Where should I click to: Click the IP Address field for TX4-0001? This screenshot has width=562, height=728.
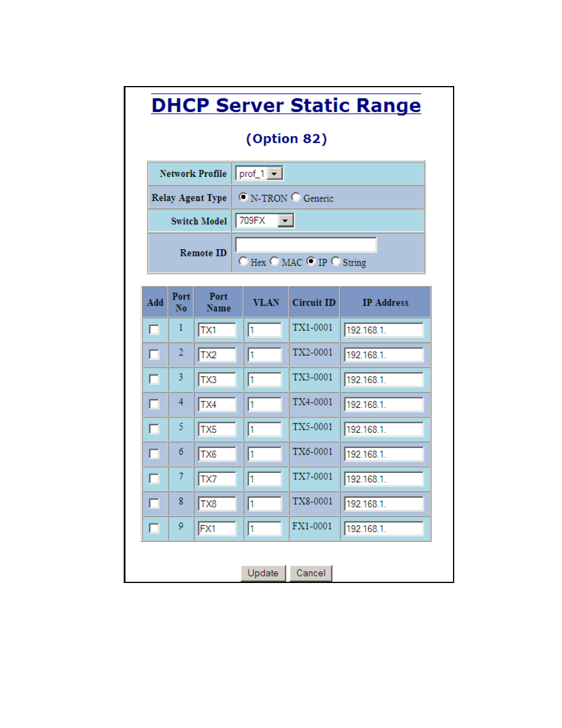point(384,404)
